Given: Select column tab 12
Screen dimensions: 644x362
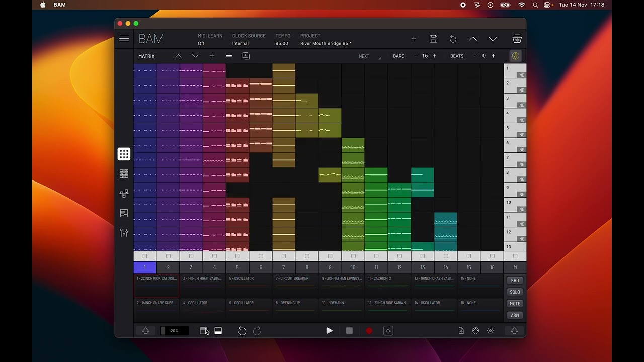Looking at the screenshot, I should tap(399, 267).
